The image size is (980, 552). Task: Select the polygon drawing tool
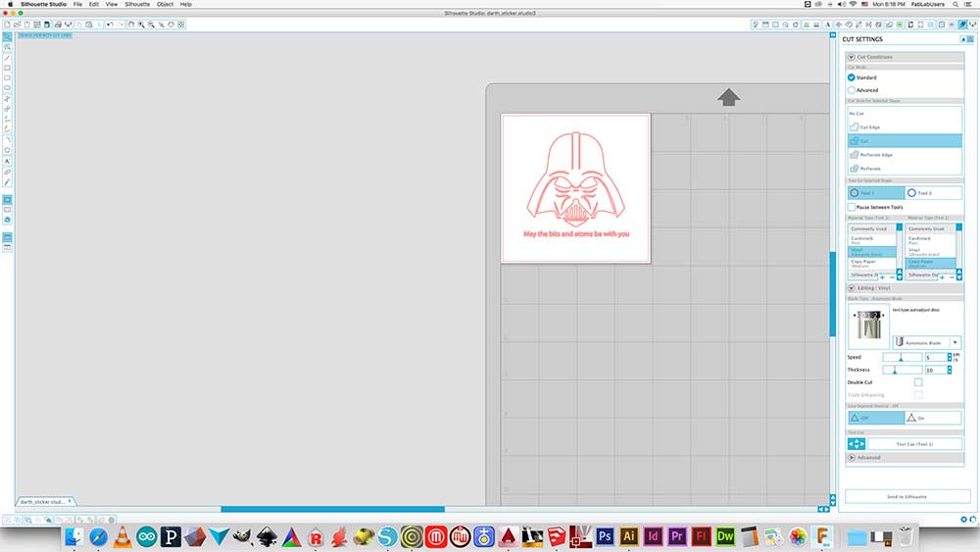coord(7,150)
